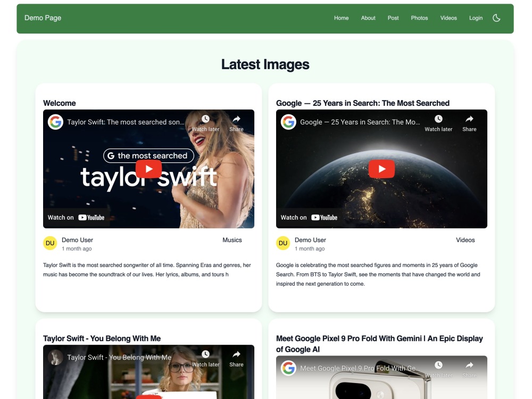Click the Demo Page brand link
This screenshot has height=399, width=532.
[43, 18]
